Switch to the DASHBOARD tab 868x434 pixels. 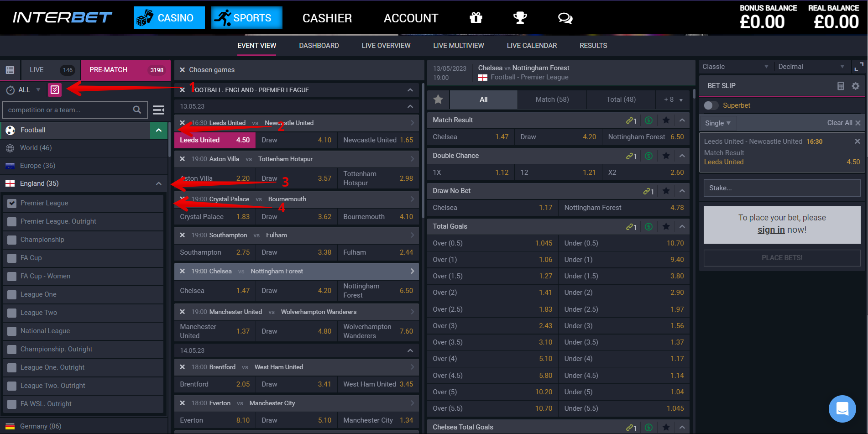click(319, 46)
